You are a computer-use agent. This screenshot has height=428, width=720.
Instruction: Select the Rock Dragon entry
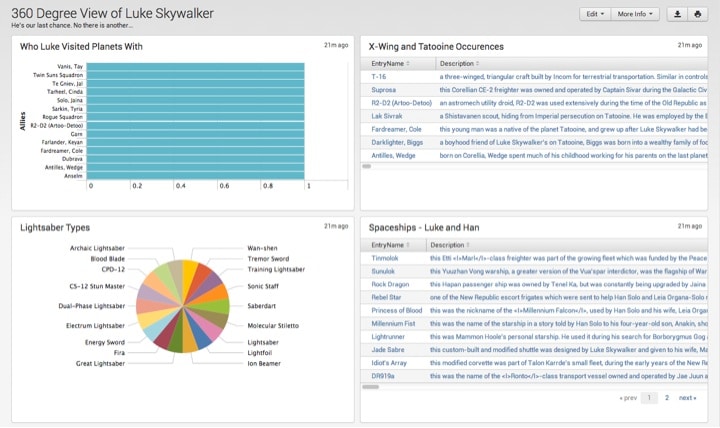click(390, 284)
